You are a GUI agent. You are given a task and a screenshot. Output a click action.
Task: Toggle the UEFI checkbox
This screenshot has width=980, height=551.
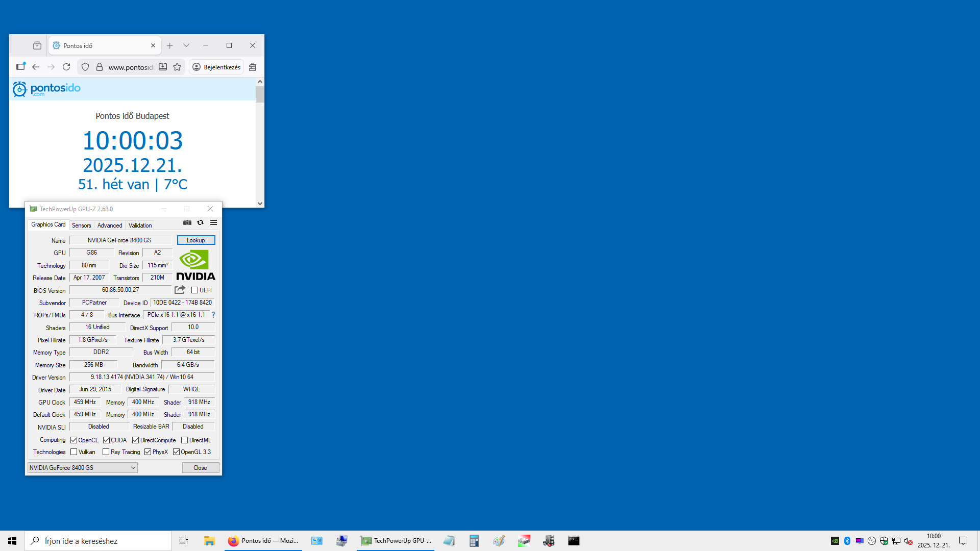tap(194, 290)
